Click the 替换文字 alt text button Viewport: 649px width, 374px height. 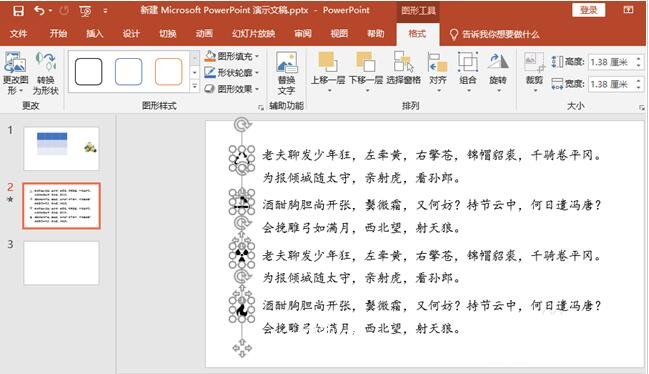[286, 72]
